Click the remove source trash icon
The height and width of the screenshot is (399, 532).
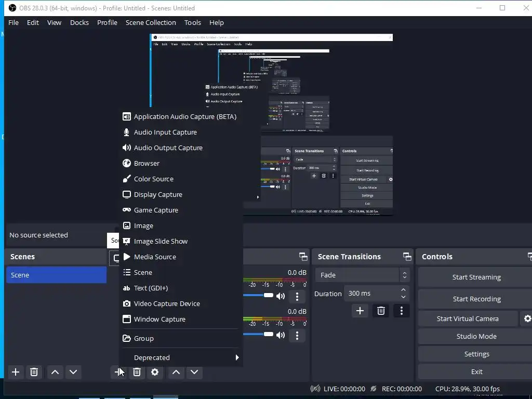[x=137, y=372]
